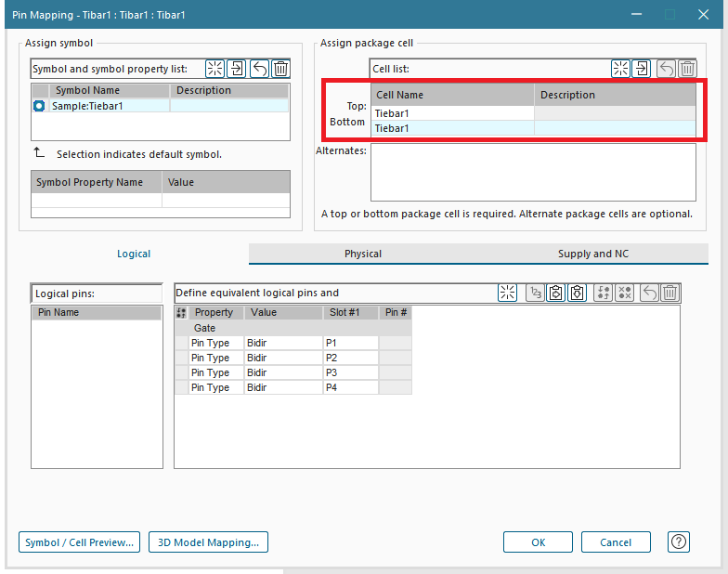This screenshot has width=728, height=574.
Task: Click Pin Type cell in the P4 row
Action: coord(216,387)
